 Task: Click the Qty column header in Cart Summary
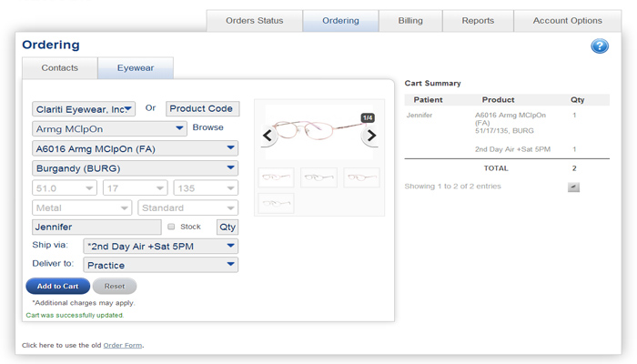[x=577, y=100]
